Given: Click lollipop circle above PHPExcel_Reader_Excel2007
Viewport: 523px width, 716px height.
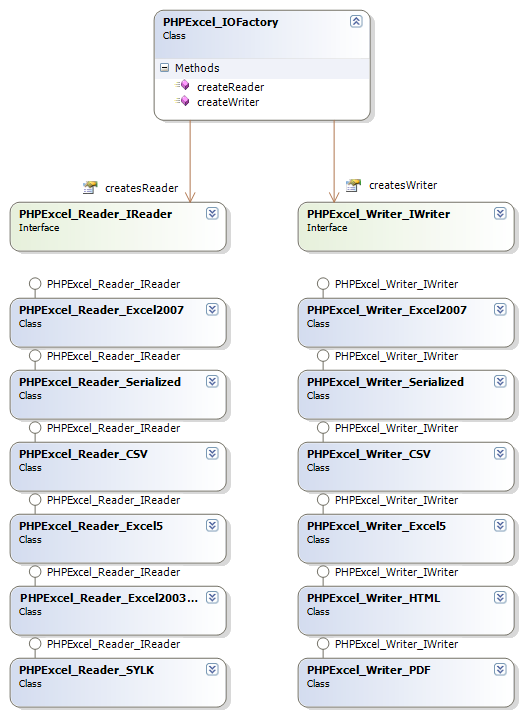Looking at the screenshot, I should click(35, 284).
